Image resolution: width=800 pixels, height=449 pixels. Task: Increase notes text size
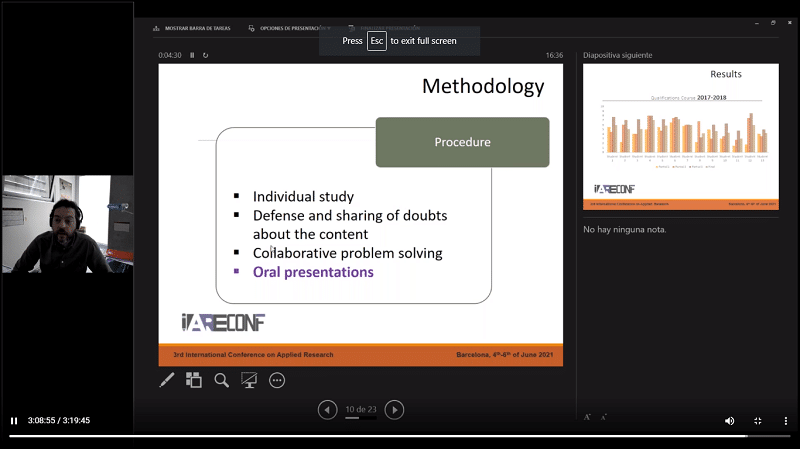click(x=588, y=416)
